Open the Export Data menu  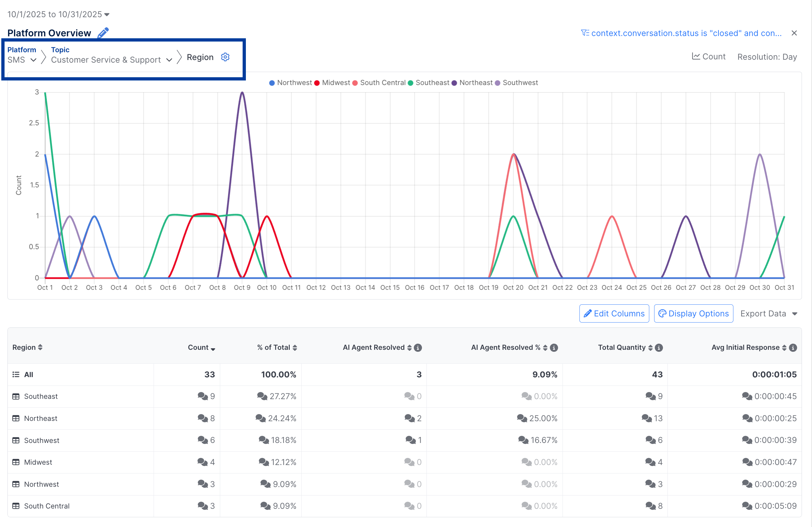click(x=768, y=313)
